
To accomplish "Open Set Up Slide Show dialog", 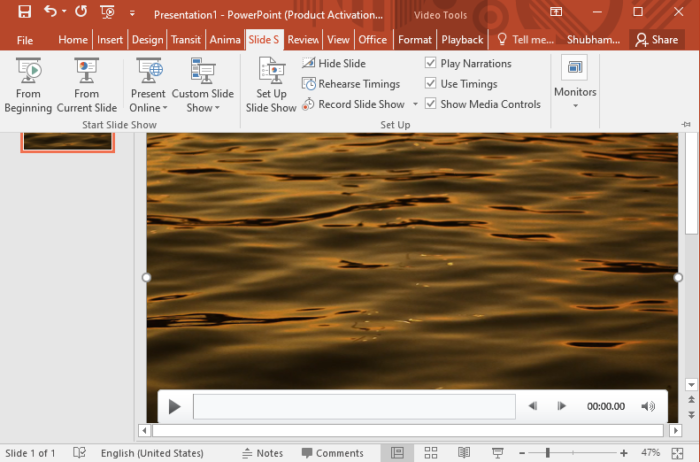I will click(271, 85).
